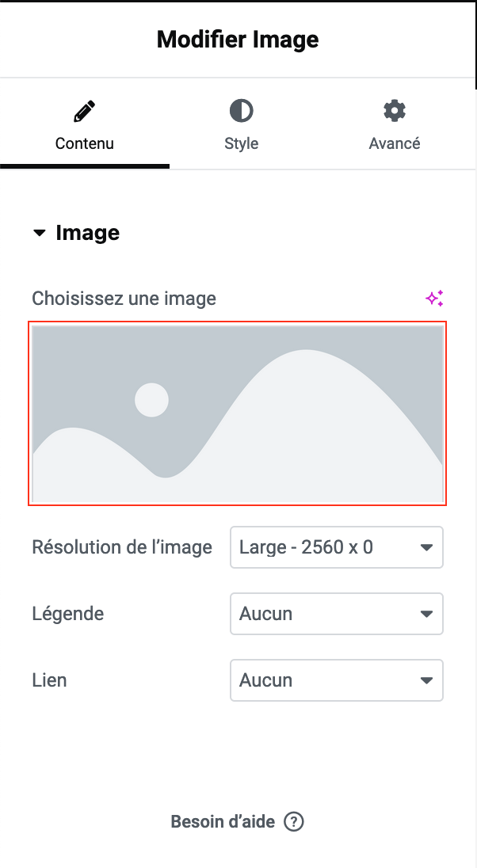Open the Lien dropdown

(336, 680)
